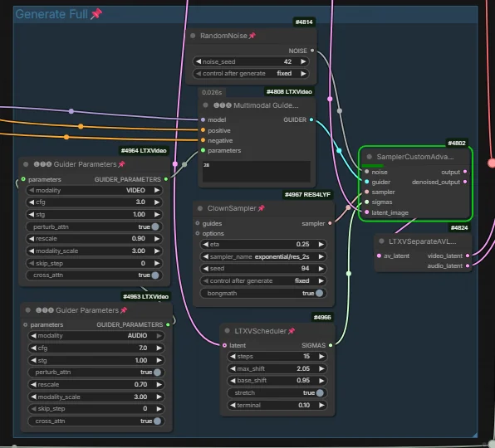
Task: Click the SIGMAS output socket on LTXVScheduler
Action: tap(331, 345)
